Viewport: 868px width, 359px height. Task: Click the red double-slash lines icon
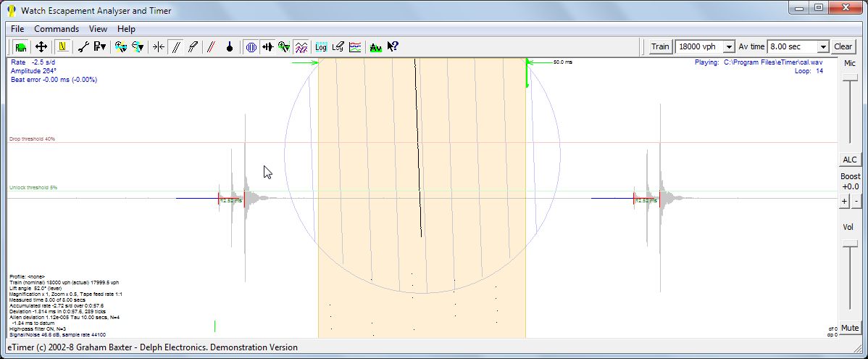[211, 47]
